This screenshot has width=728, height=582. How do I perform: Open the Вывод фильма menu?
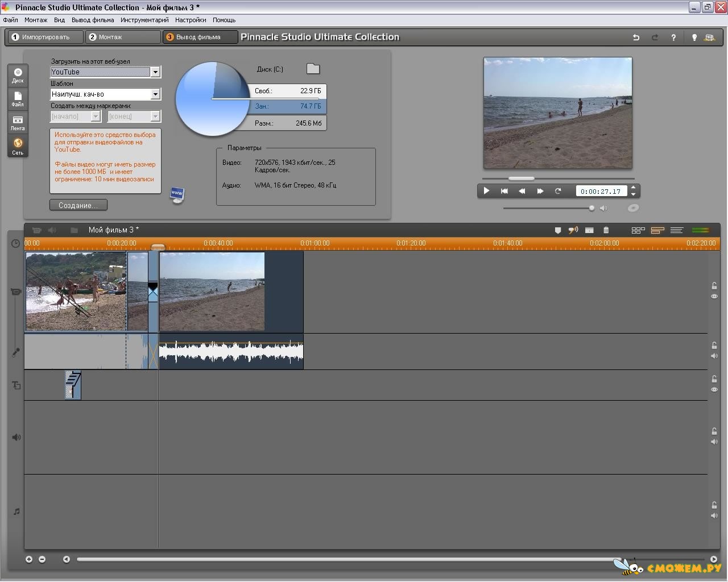point(93,20)
